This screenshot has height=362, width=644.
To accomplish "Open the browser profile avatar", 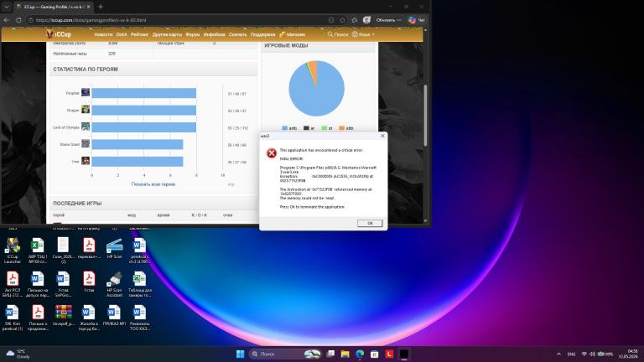I will point(366,20).
